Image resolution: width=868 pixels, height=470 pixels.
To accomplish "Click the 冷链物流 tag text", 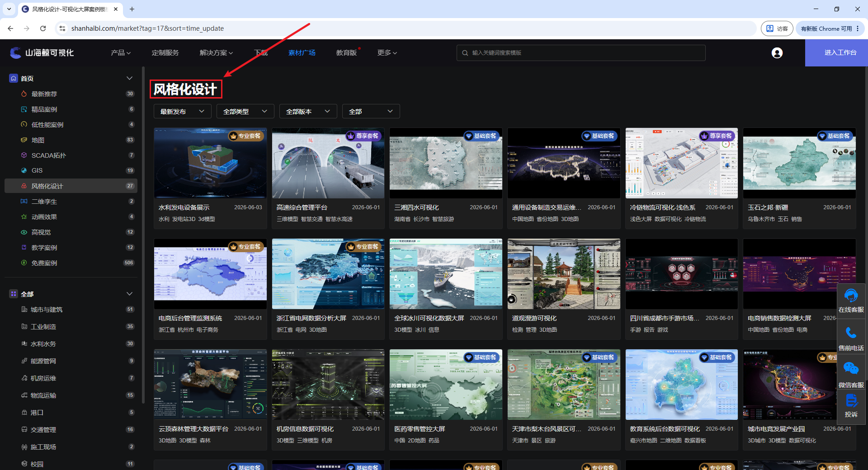I will point(695,219).
